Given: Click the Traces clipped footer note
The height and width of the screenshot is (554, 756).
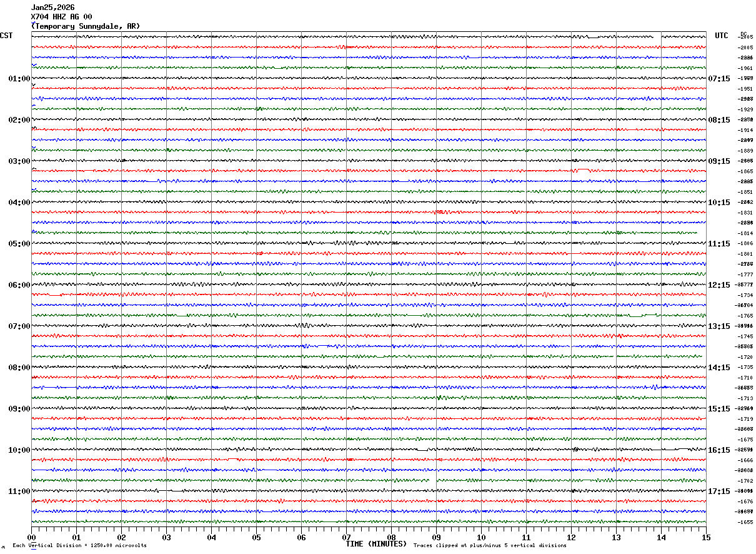Looking at the screenshot, I should coord(490,545).
